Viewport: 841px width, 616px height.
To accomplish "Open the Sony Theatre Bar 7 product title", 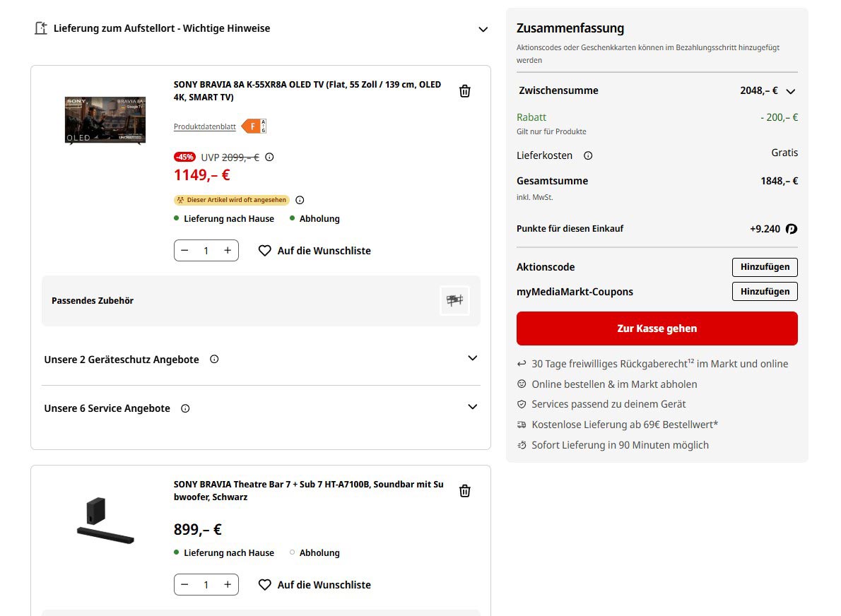I will click(x=308, y=490).
